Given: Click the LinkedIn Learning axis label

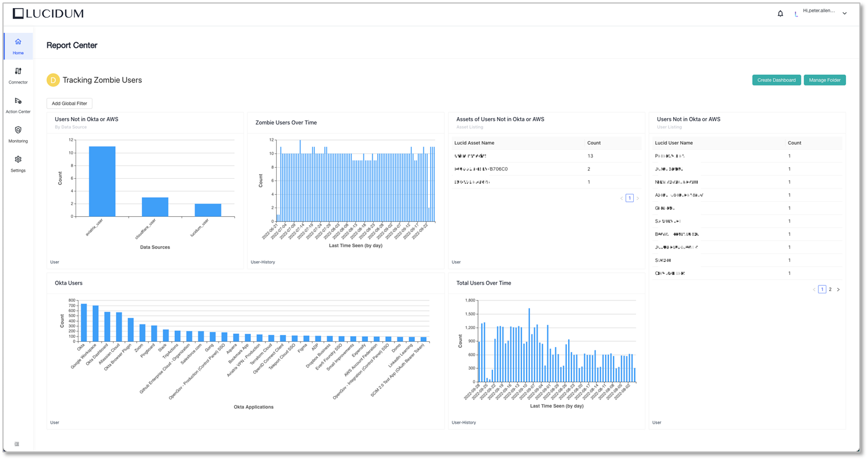Looking at the screenshot, I should 401,356.
